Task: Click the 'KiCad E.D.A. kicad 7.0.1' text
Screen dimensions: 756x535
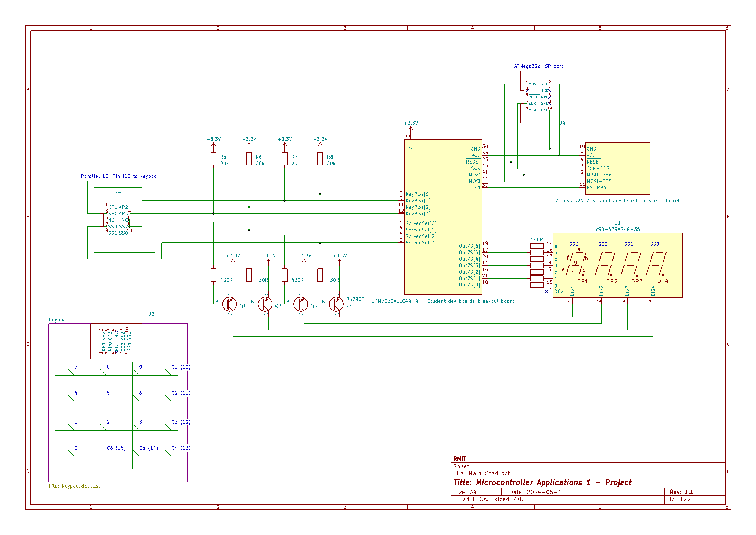Action: click(490, 499)
